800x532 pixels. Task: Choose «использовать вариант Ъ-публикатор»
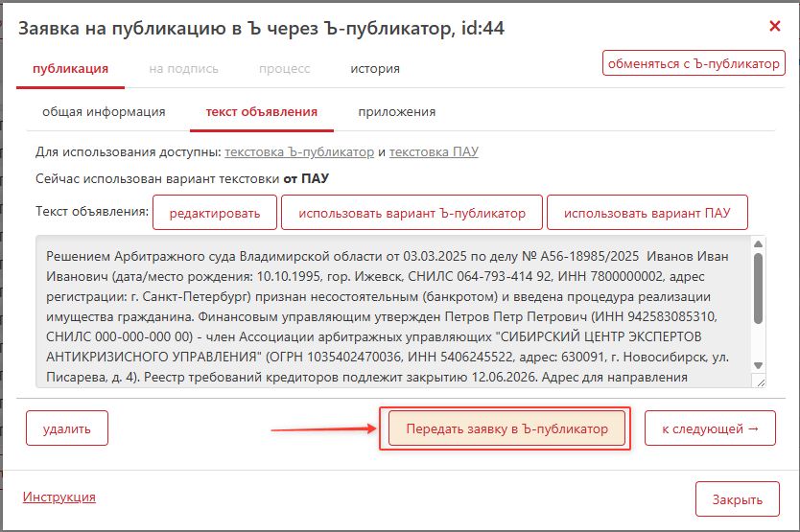coord(412,213)
